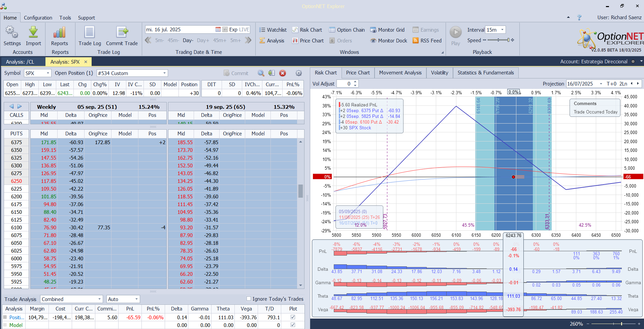Increase playback speed with plus icon
The width and height of the screenshot is (644, 329).
(513, 40)
